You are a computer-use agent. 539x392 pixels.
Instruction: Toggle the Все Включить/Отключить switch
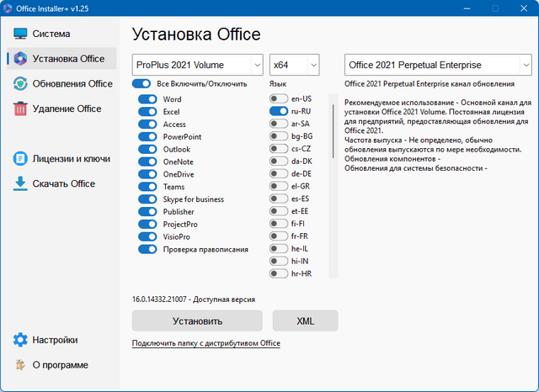point(142,84)
